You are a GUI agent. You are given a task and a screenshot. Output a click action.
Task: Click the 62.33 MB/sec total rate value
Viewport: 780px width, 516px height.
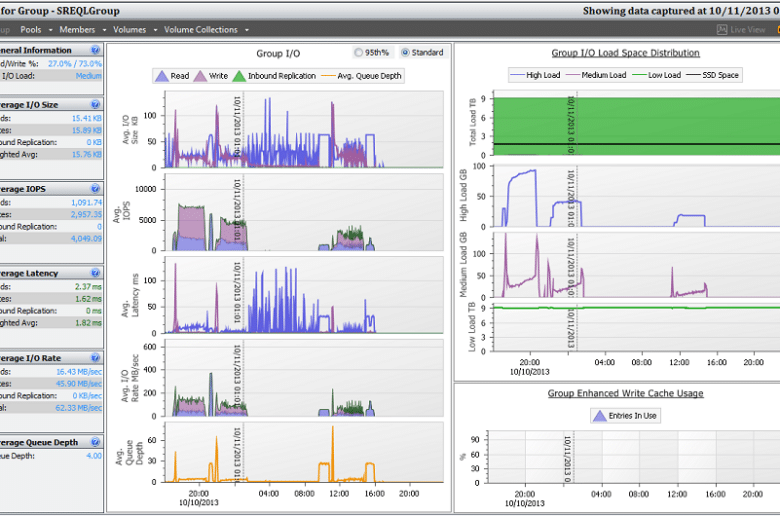point(79,408)
